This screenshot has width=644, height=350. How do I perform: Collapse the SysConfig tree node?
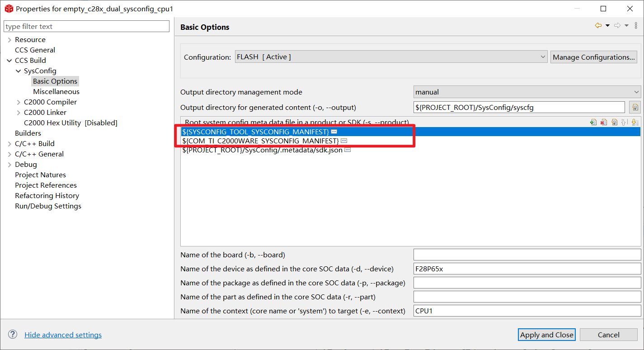click(19, 71)
